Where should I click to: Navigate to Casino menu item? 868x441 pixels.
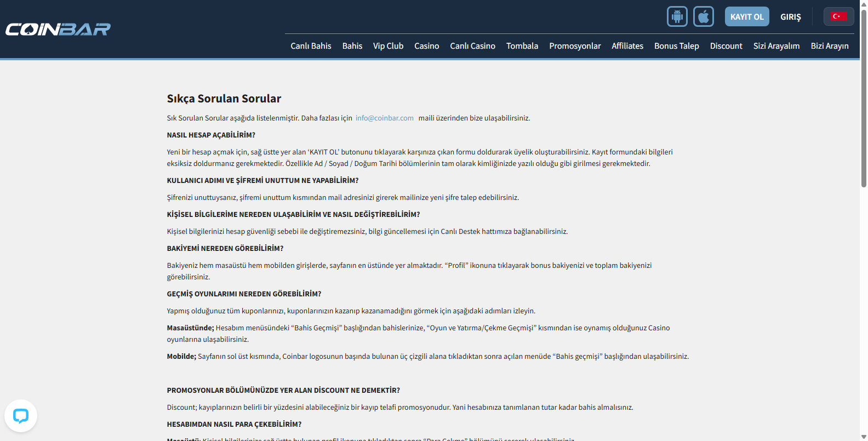[426, 46]
